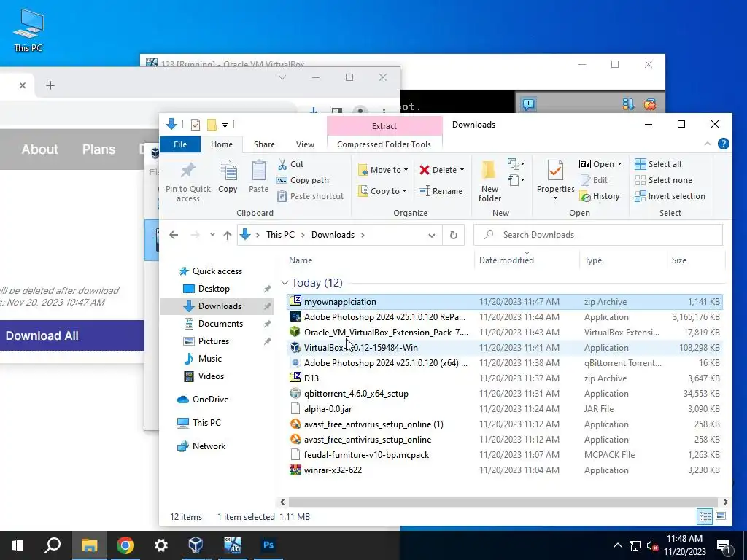This screenshot has width=747, height=560.
Task: Open the File ribbon tab
Action: click(180, 144)
